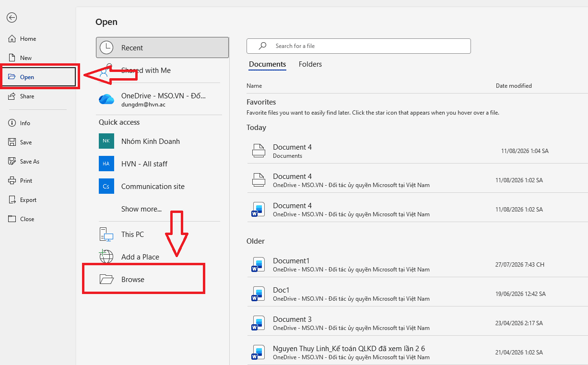Select Add a Place option
Viewport: 588px width, 365px height.
162,257
